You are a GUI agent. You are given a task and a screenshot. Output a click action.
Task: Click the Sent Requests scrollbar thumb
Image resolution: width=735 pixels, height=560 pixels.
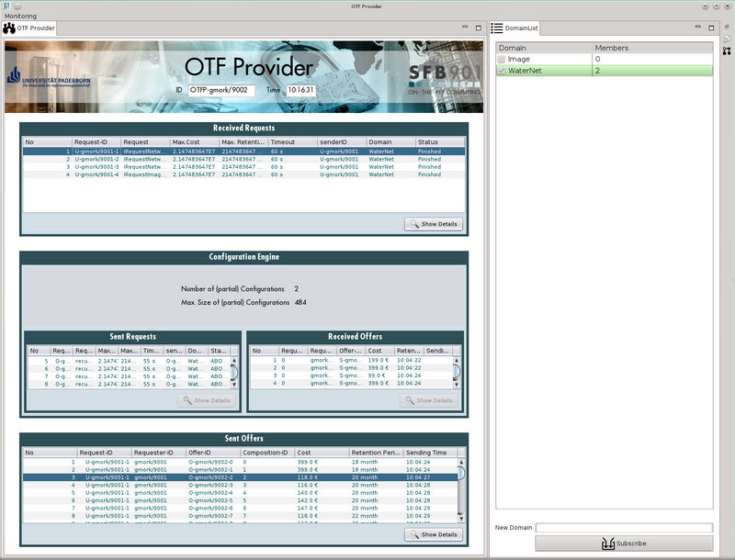[234, 373]
